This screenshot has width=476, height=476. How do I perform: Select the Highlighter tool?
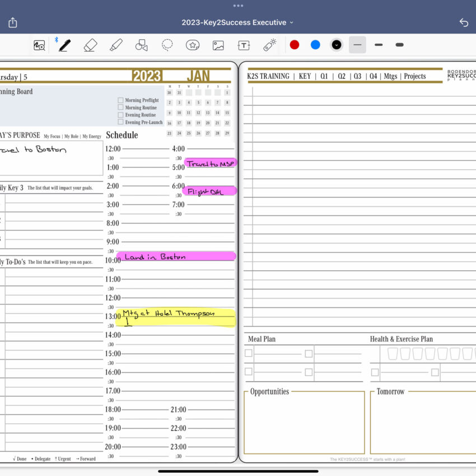[116, 45]
